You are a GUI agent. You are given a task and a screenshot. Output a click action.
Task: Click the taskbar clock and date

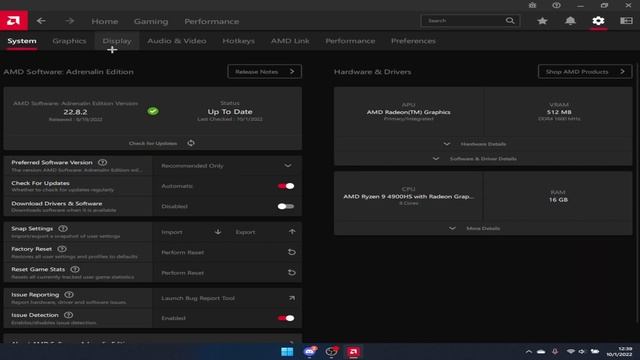coord(619,351)
